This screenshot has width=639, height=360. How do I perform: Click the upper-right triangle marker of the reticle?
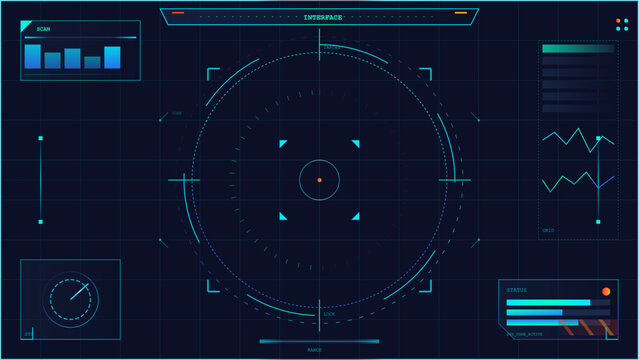pyautogui.click(x=356, y=143)
